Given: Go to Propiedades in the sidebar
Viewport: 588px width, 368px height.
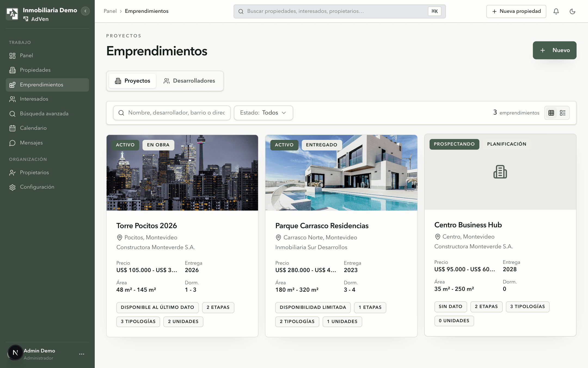Looking at the screenshot, I should (x=47, y=70).
